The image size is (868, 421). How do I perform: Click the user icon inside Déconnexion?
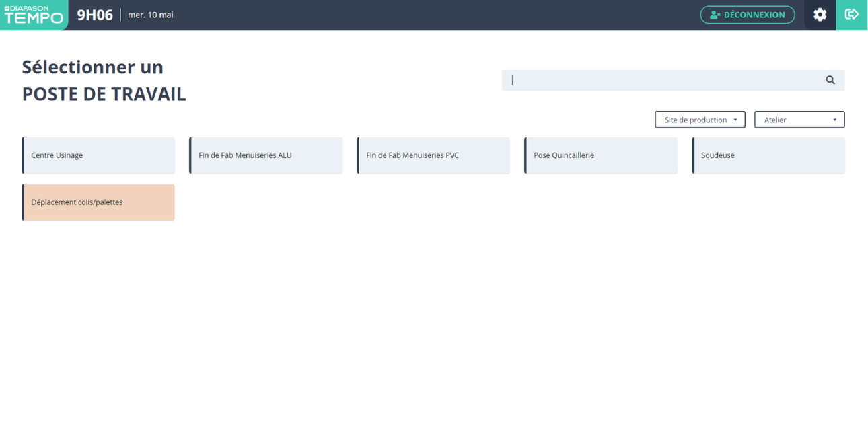(x=715, y=15)
